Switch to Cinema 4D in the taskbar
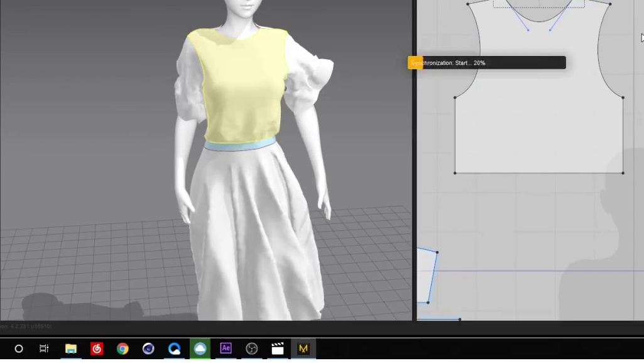Screen dimensions: 644x363 (148, 349)
